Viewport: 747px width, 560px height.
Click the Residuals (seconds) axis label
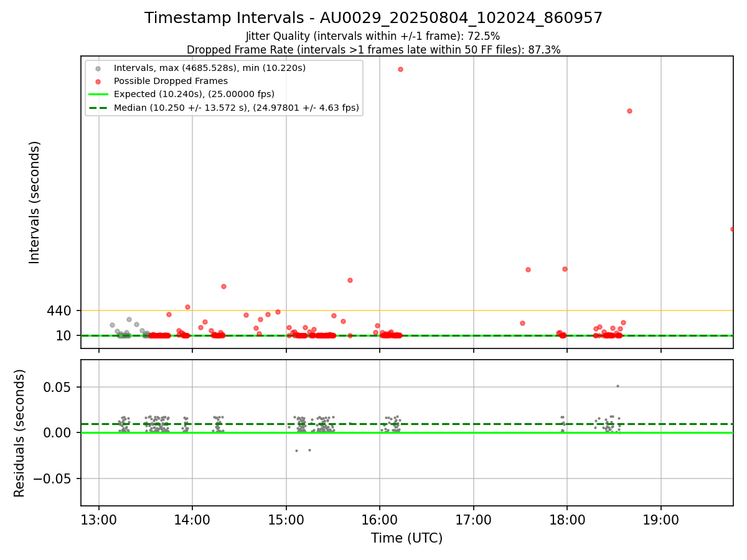pyautogui.click(x=20, y=433)
